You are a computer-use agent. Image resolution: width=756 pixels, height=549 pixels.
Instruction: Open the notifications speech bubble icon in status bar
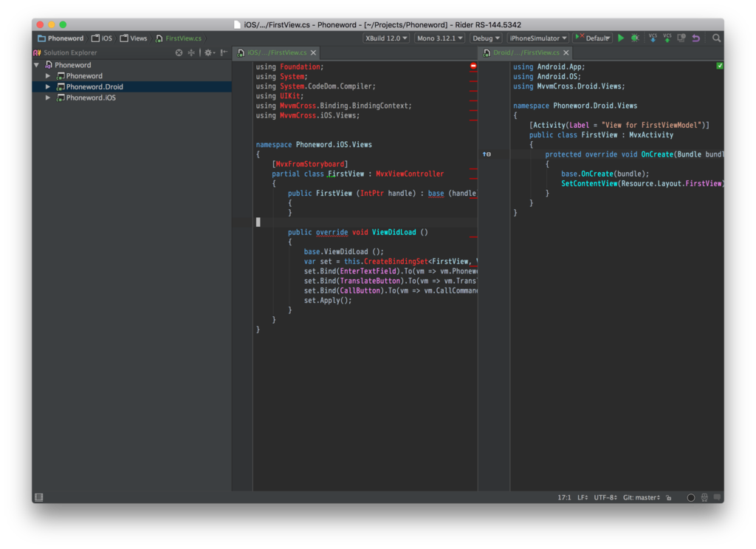pos(718,497)
